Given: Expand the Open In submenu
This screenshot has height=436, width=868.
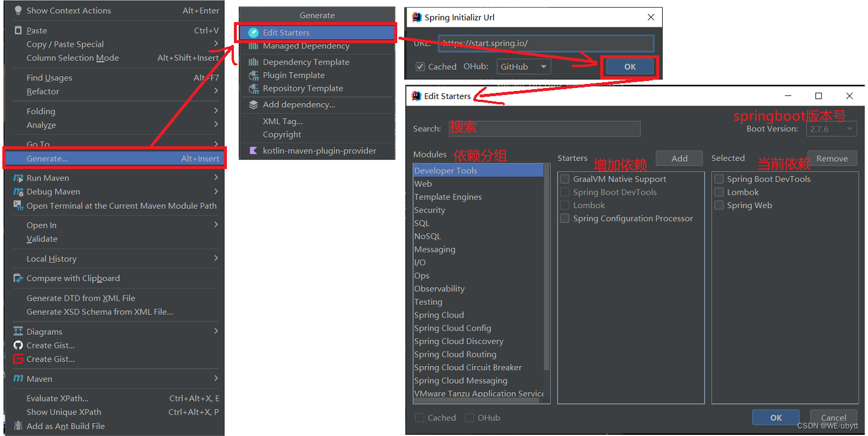Looking at the screenshot, I should [216, 225].
